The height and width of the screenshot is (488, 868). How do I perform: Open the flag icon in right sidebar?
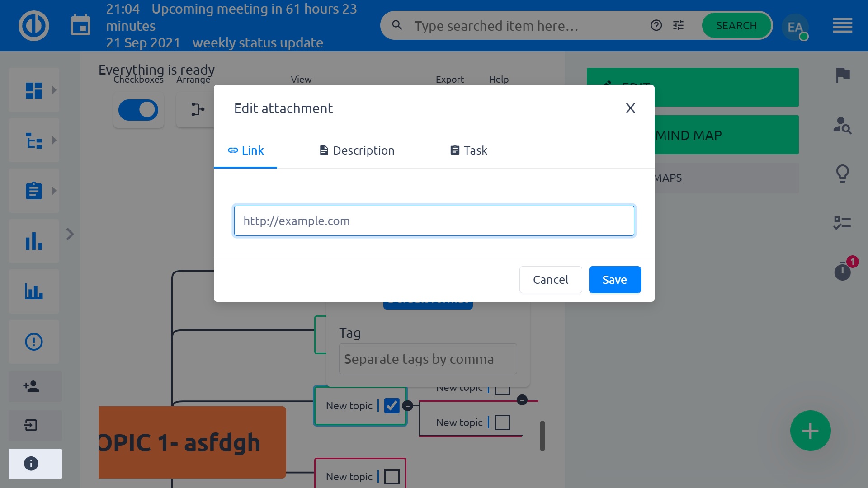click(843, 75)
